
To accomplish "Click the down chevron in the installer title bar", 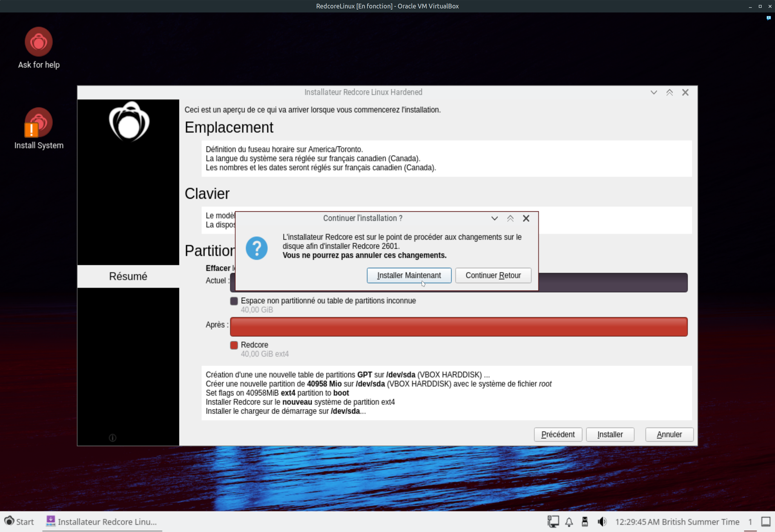I will pos(654,92).
